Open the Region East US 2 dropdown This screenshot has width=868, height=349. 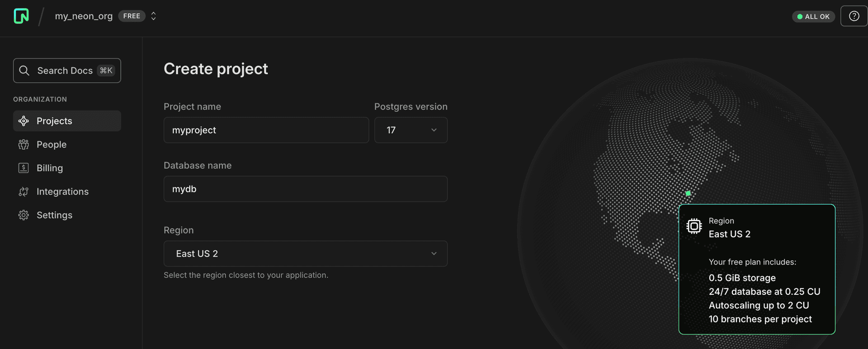point(305,254)
